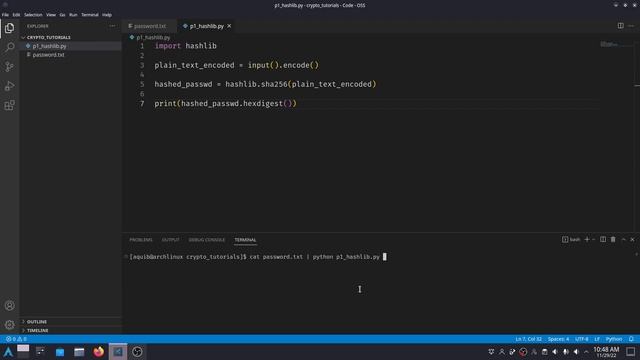Expand the OUTLINE section
Viewport: 640px width, 360px height.
(70, 322)
